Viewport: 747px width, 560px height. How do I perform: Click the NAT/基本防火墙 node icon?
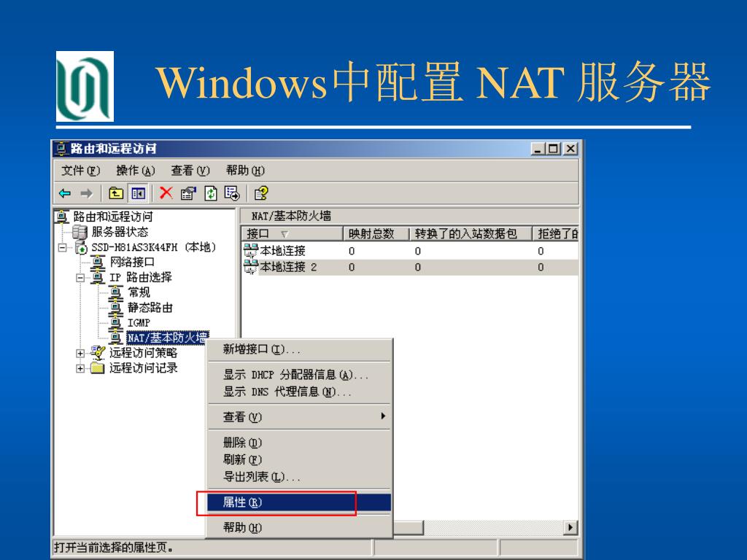click(x=116, y=338)
